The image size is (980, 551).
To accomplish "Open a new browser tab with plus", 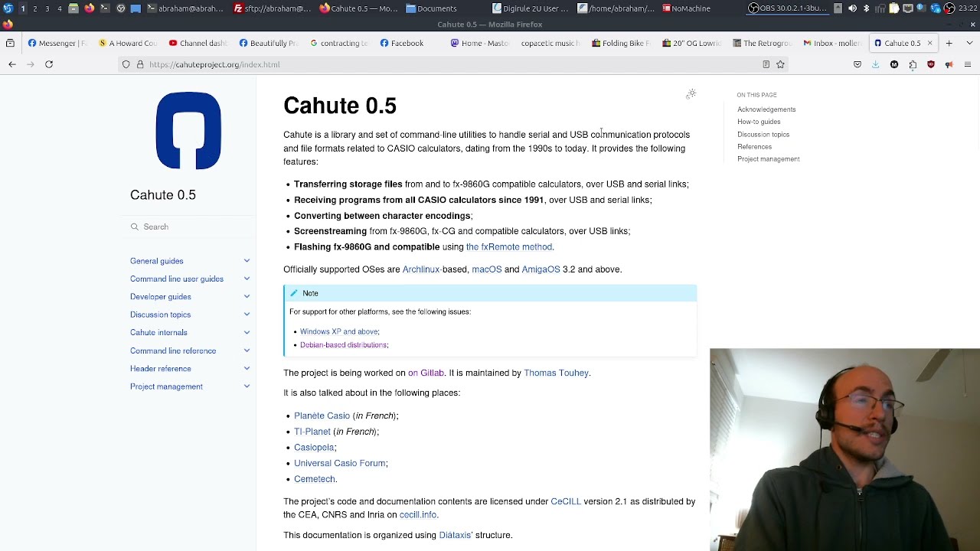I will [x=949, y=43].
